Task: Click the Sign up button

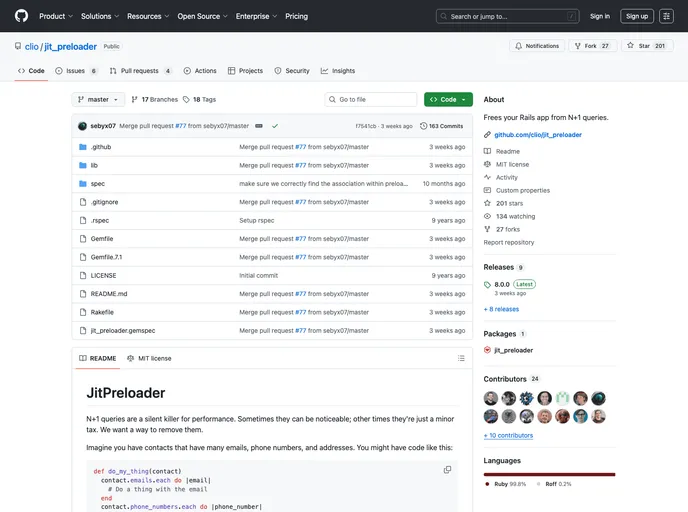Action: [x=637, y=16]
